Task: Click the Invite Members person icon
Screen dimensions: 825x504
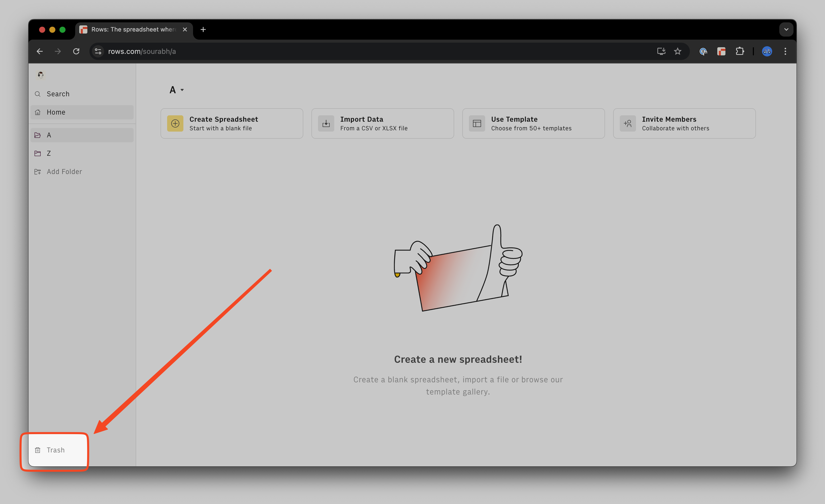Action: click(x=627, y=123)
